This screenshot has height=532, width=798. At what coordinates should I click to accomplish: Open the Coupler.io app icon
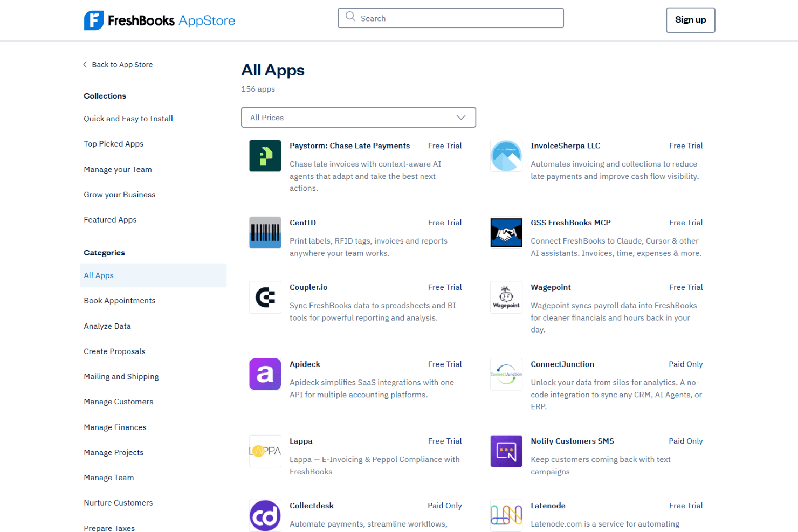(x=265, y=298)
